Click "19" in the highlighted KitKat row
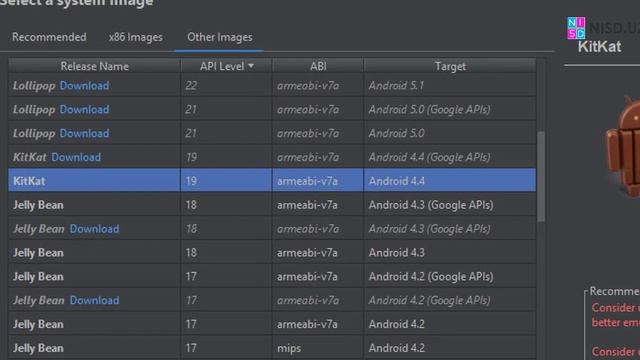This screenshot has height=360, width=640. point(191,181)
